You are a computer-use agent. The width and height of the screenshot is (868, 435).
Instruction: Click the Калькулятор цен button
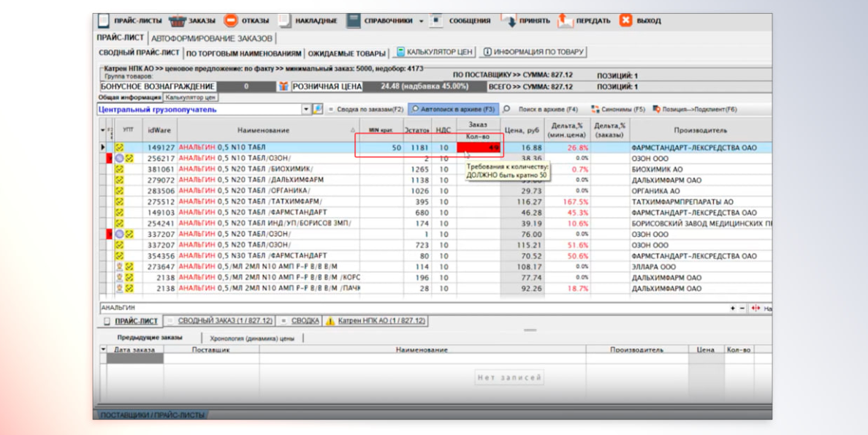tap(434, 53)
